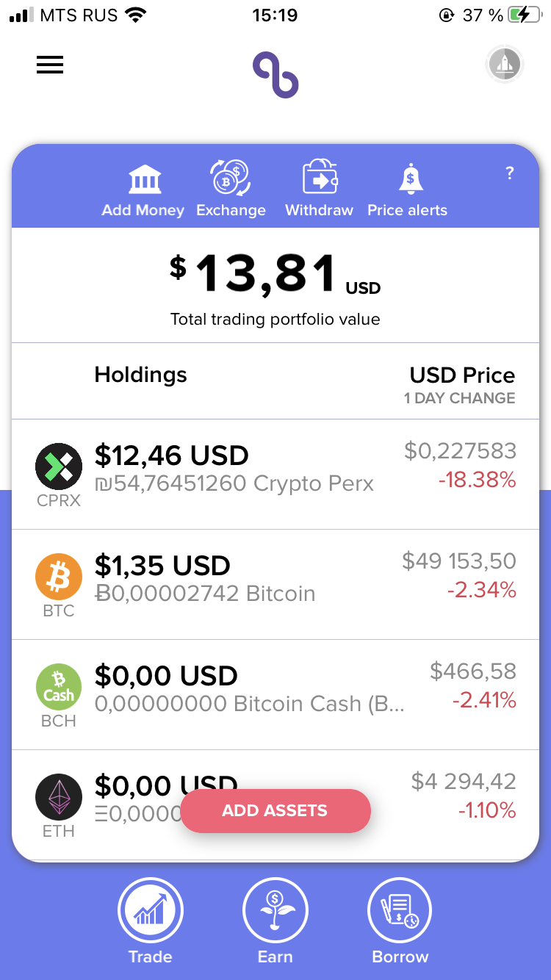Viewport: 551px width, 980px height.
Task: Tap the profile avatar icon
Action: tap(505, 65)
